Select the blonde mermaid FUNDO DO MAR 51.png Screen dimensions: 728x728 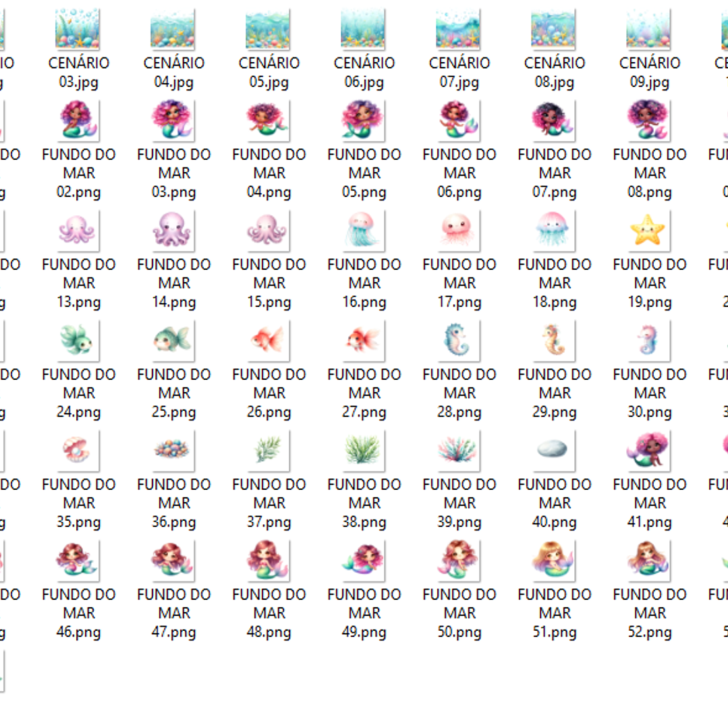click(554, 560)
